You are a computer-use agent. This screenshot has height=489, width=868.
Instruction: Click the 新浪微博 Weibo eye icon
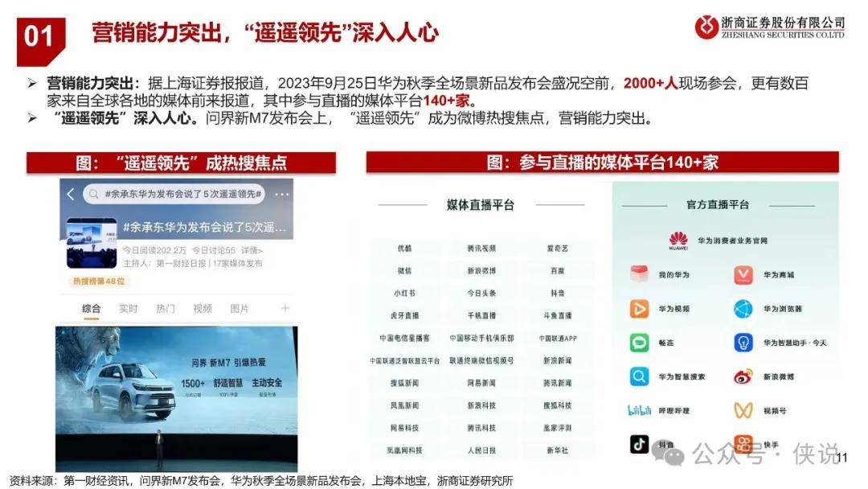pos(743,376)
